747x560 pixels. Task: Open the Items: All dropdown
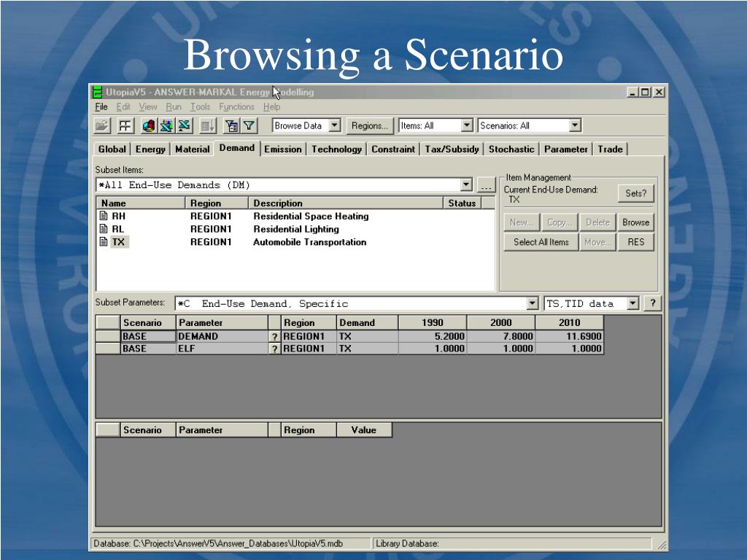[467, 125]
